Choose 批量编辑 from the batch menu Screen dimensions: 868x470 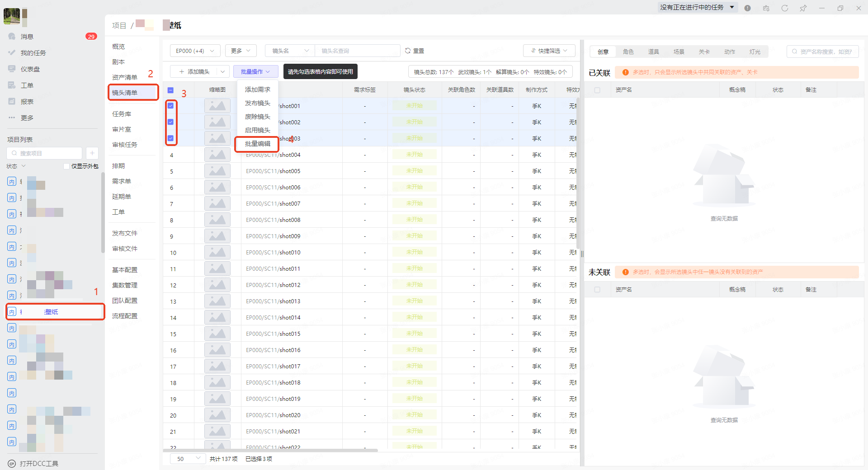coord(257,144)
